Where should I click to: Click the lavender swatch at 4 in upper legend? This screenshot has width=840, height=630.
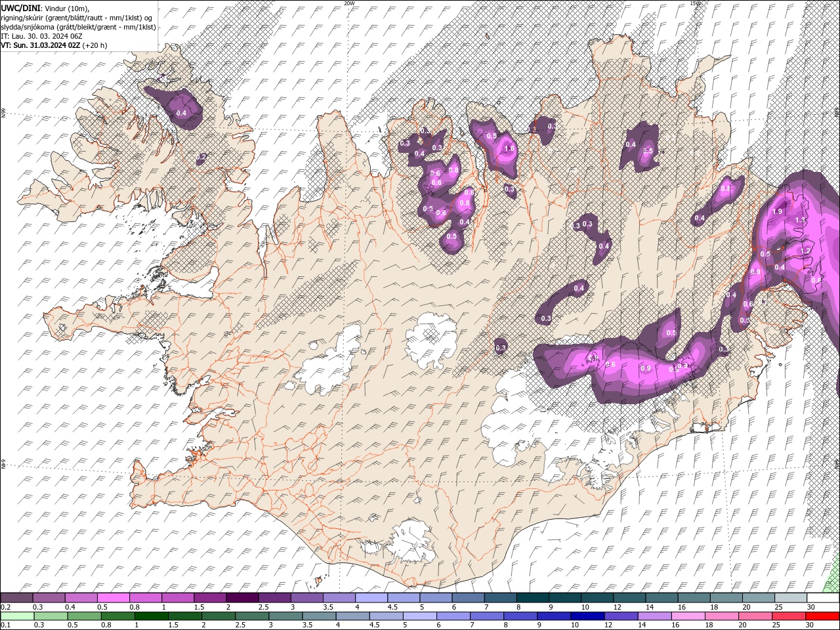coord(371,598)
